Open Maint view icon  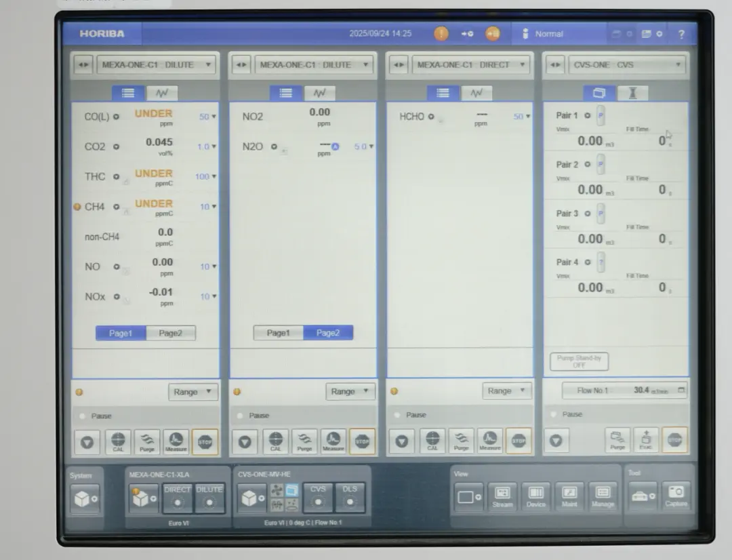pos(569,496)
